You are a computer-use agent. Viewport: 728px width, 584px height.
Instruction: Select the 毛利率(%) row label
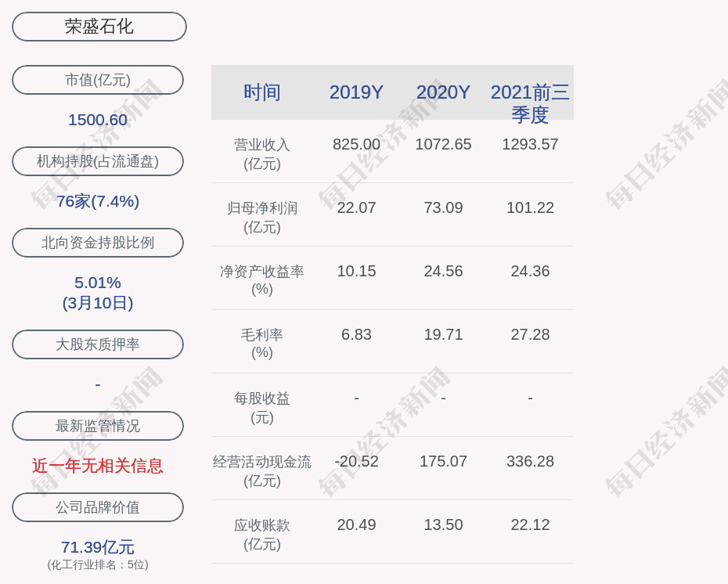[x=262, y=344]
